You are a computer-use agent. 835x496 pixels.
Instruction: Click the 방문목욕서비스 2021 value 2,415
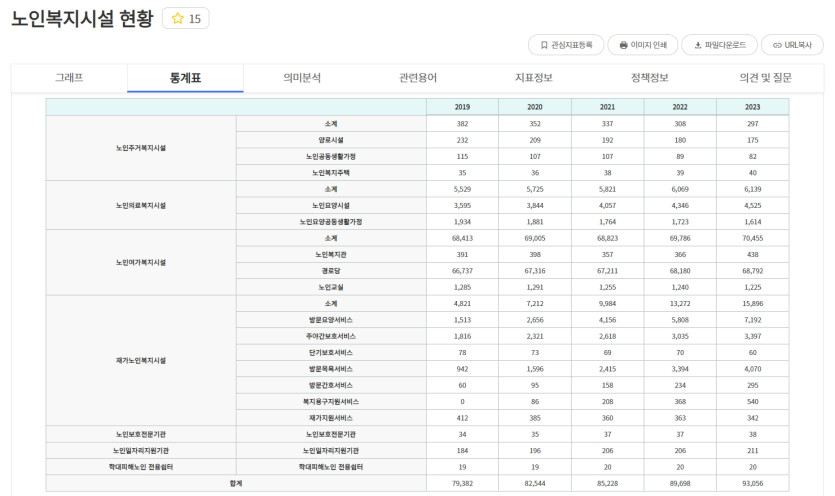click(x=608, y=369)
